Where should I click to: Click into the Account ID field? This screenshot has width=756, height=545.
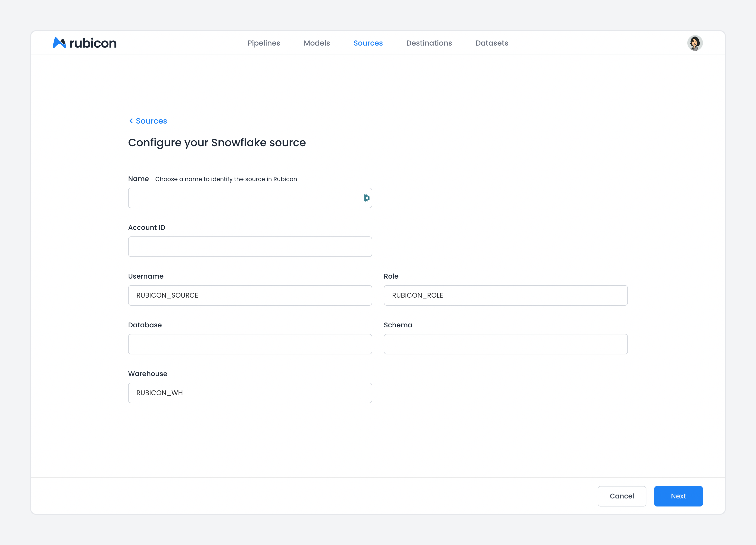pyautogui.click(x=250, y=247)
